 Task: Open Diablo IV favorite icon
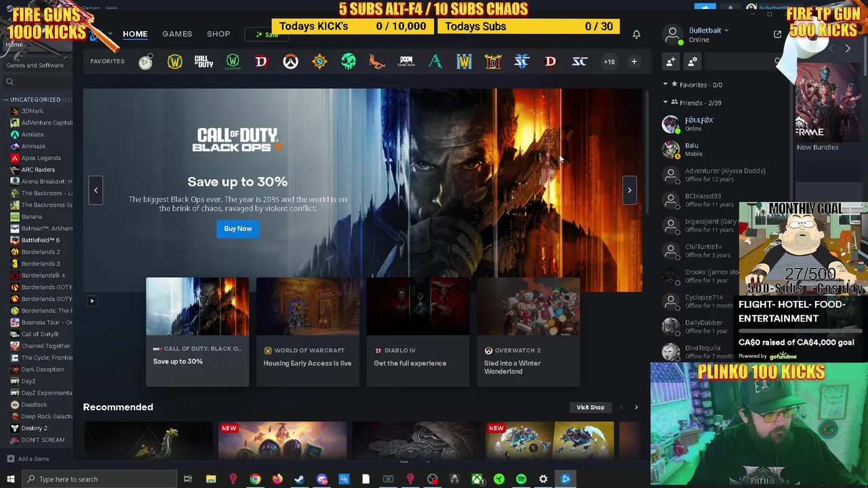(261, 62)
